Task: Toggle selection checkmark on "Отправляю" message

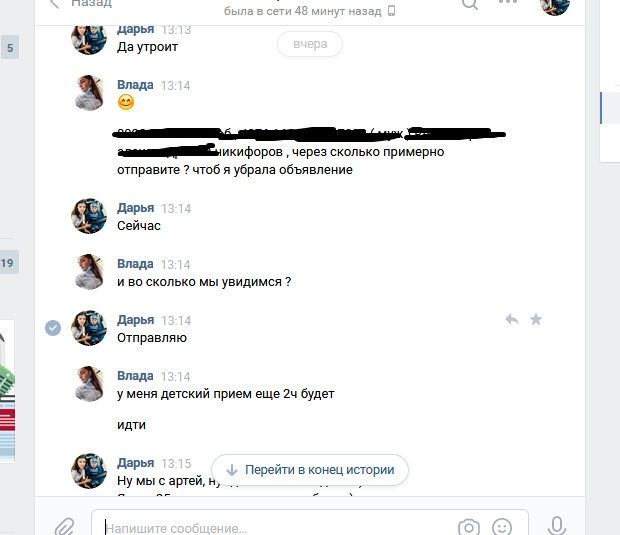Action: pos(53,328)
